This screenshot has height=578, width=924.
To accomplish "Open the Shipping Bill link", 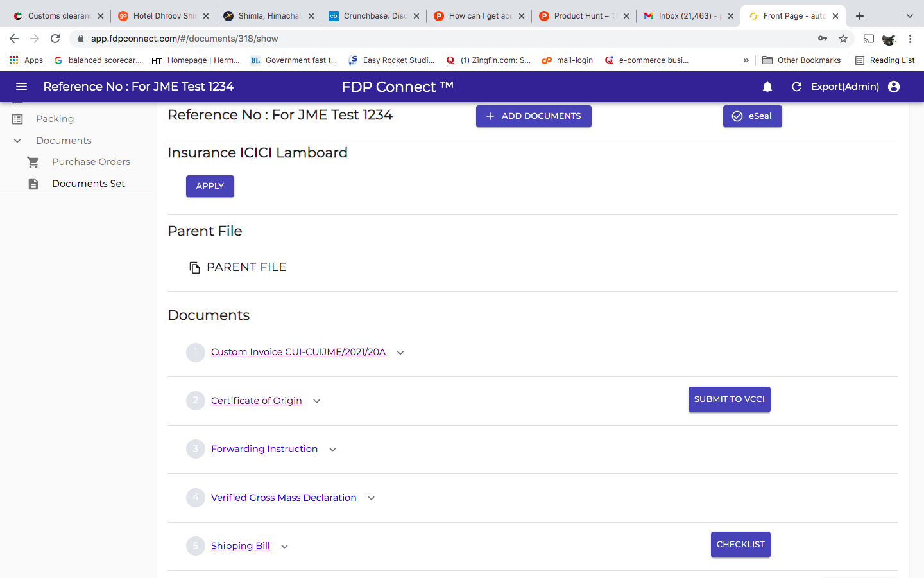I will [x=241, y=546].
